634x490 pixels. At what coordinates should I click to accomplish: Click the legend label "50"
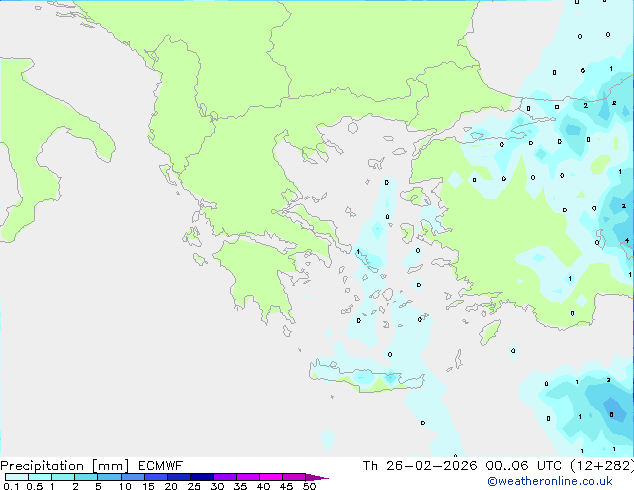(309, 486)
